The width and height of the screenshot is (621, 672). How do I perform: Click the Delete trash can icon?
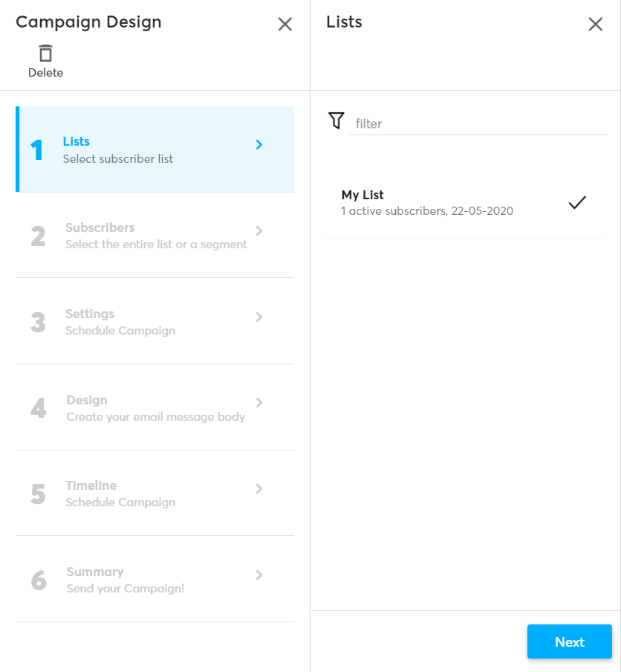pyautogui.click(x=46, y=54)
